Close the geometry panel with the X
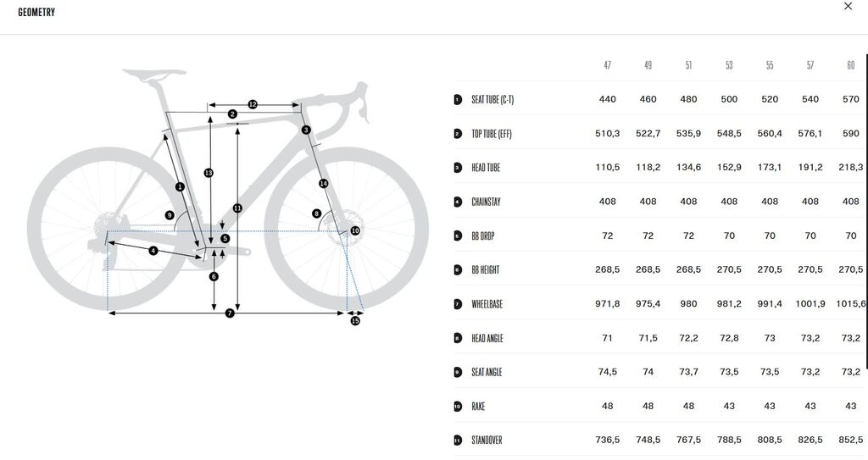Viewport: 868px width, 460px height. [848, 7]
